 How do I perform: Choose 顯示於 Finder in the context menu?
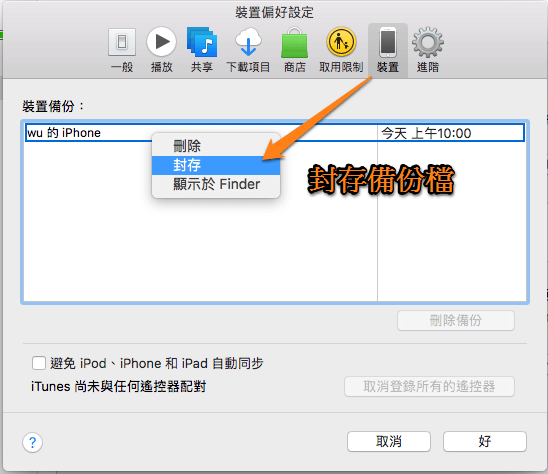coord(216,184)
